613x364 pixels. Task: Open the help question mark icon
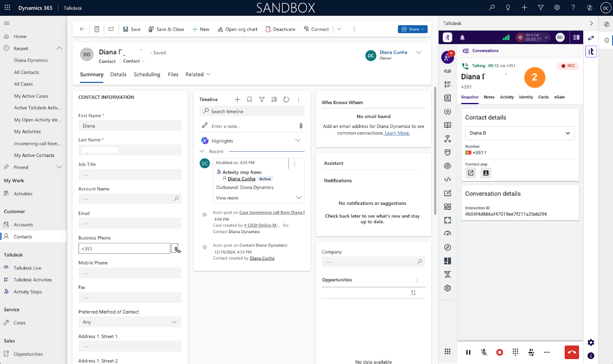(573, 8)
